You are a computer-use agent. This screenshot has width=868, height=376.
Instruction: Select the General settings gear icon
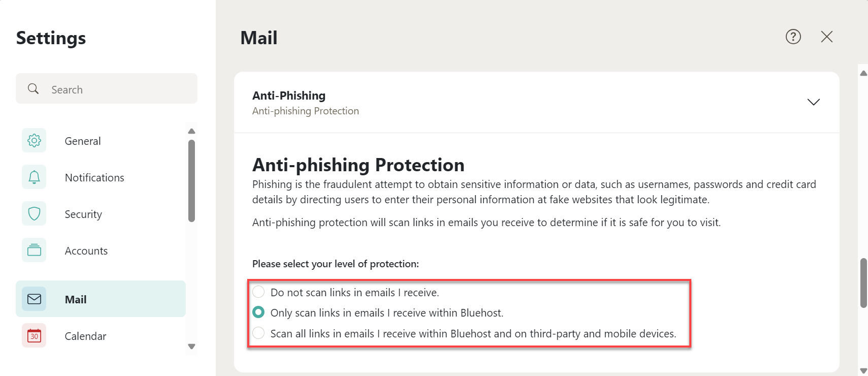pos(34,141)
